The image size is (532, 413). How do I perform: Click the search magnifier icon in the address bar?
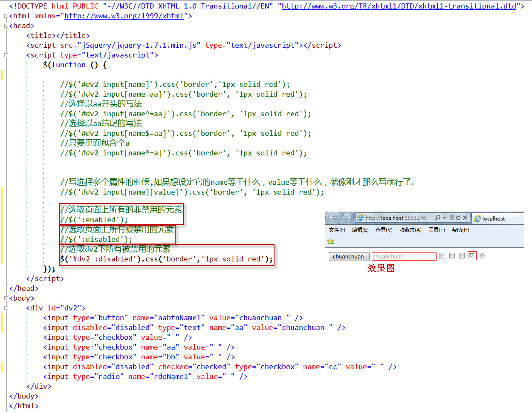[437, 218]
